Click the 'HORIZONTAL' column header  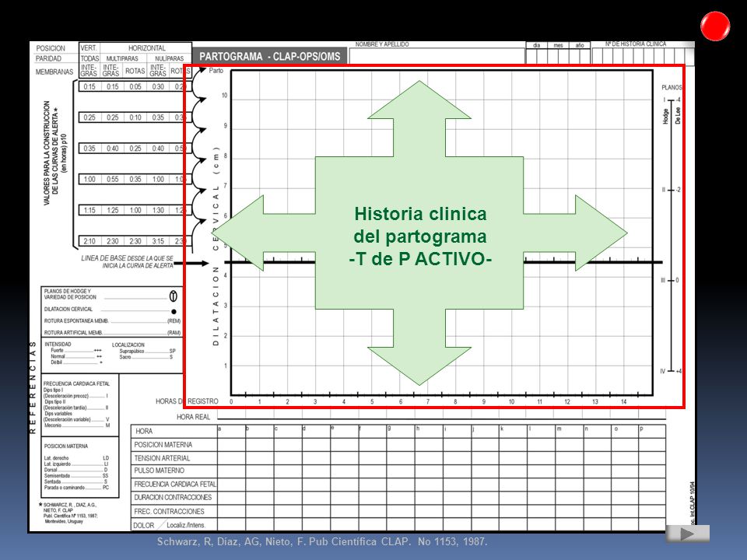pyautogui.click(x=147, y=48)
